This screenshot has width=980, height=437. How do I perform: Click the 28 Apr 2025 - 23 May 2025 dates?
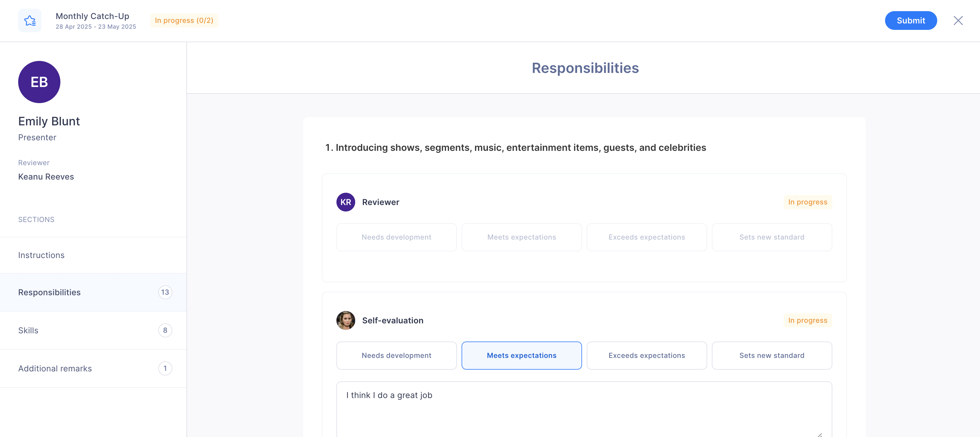click(96, 27)
